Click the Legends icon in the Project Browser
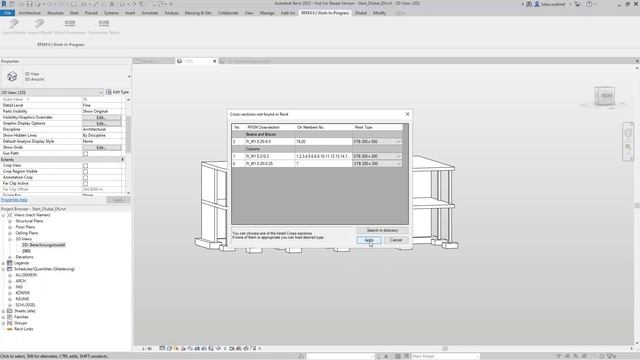Screen dimensions: 640x360 click(10, 263)
